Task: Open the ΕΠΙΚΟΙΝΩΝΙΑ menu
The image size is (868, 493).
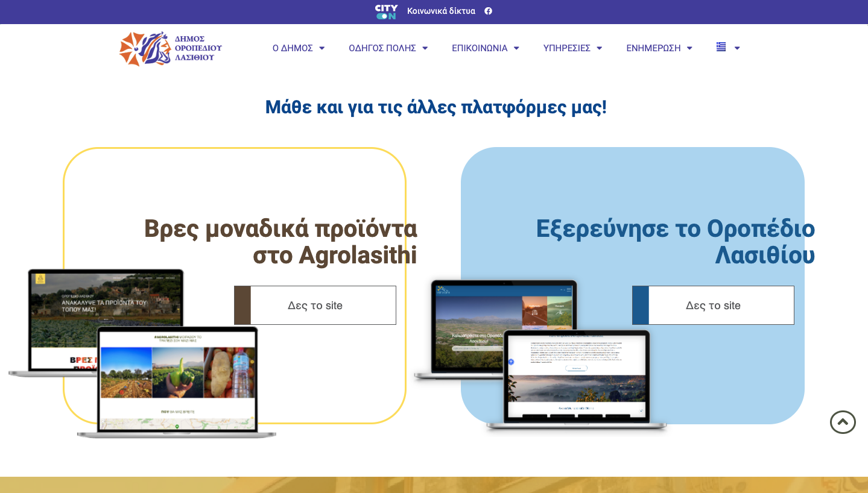Action: point(480,48)
